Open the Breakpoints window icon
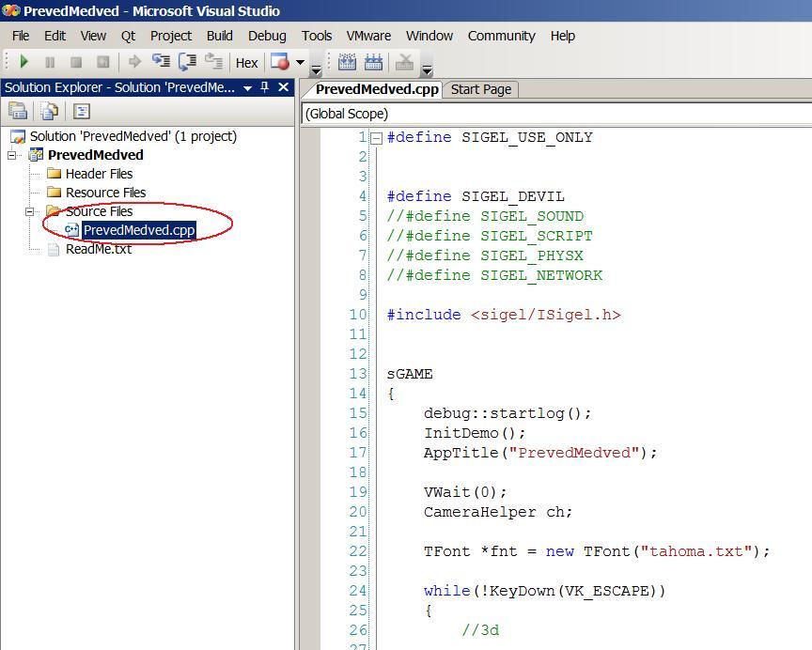812x650 pixels. [x=280, y=62]
